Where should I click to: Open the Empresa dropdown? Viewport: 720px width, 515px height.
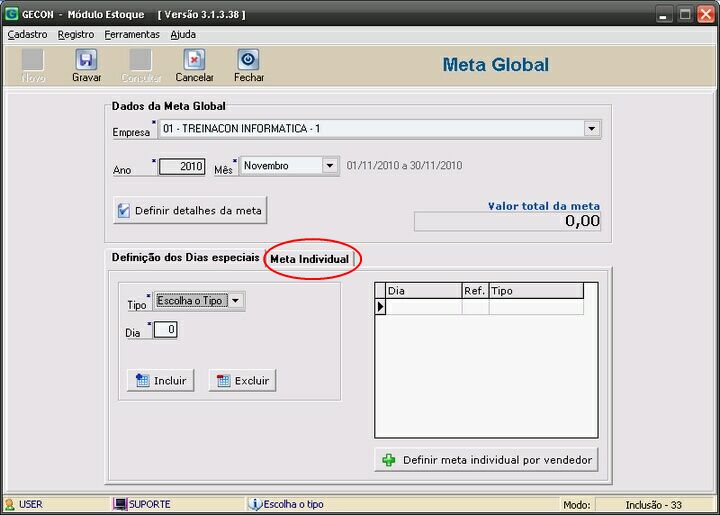[x=592, y=129]
